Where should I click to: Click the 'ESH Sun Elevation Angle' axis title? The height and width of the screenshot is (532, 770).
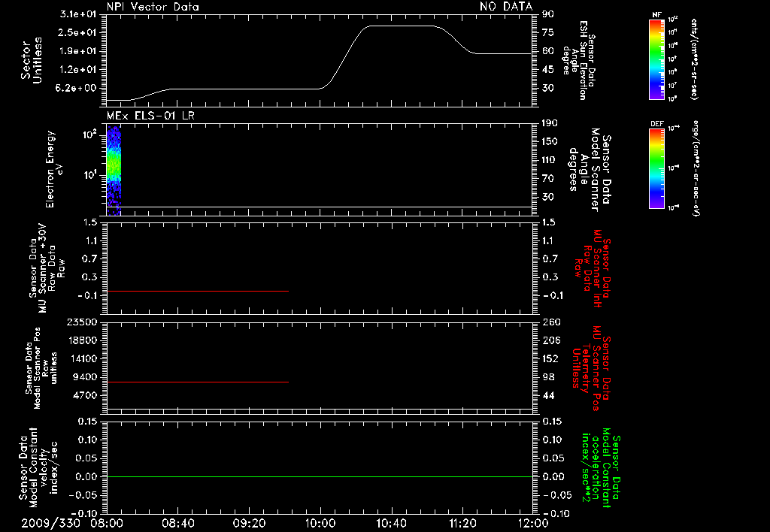pyautogui.click(x=578, y=60)
